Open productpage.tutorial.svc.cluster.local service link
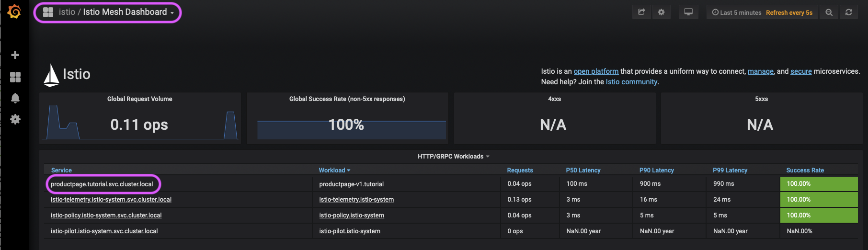This screenshot has height=250, width=868. [x=102, y=184]
